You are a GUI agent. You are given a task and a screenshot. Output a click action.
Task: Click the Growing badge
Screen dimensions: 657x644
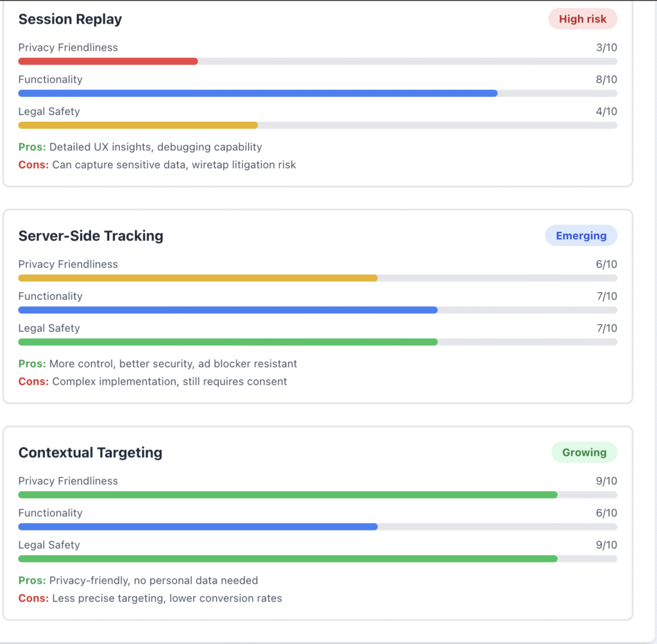pyautogui.click(x=584, y=452)
